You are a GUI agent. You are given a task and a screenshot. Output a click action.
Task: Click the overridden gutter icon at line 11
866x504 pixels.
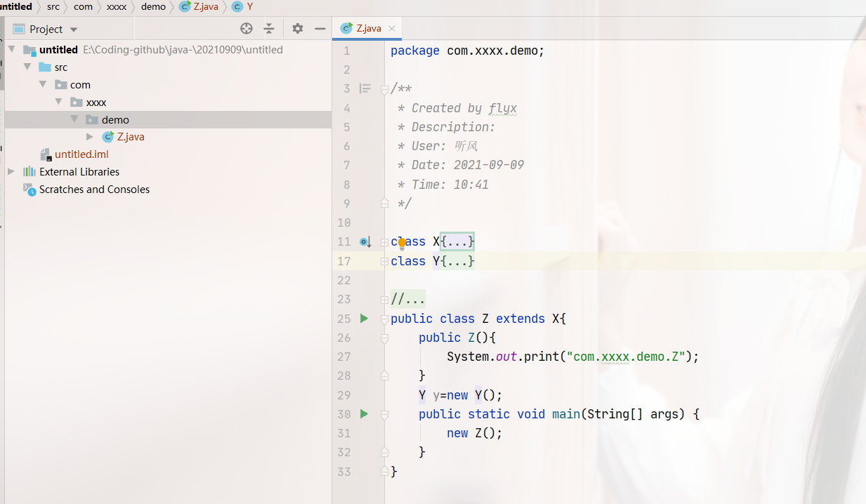coord(365,242)
